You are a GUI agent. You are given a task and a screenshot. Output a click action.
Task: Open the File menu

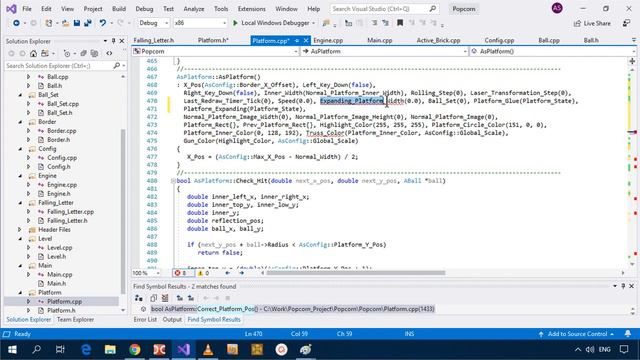pos(27,9)
